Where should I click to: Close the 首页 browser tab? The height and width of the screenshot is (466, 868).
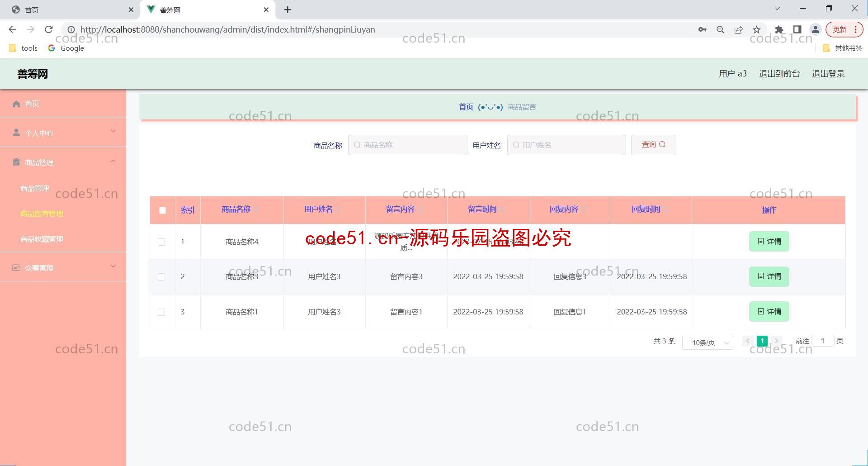(x=131, y=10)
